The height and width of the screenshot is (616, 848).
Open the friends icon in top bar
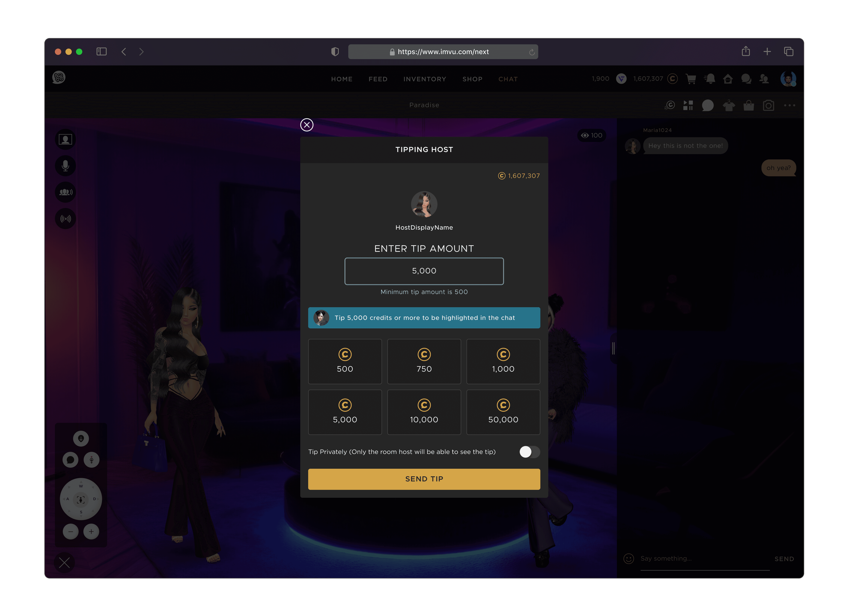tap(764, 79)
